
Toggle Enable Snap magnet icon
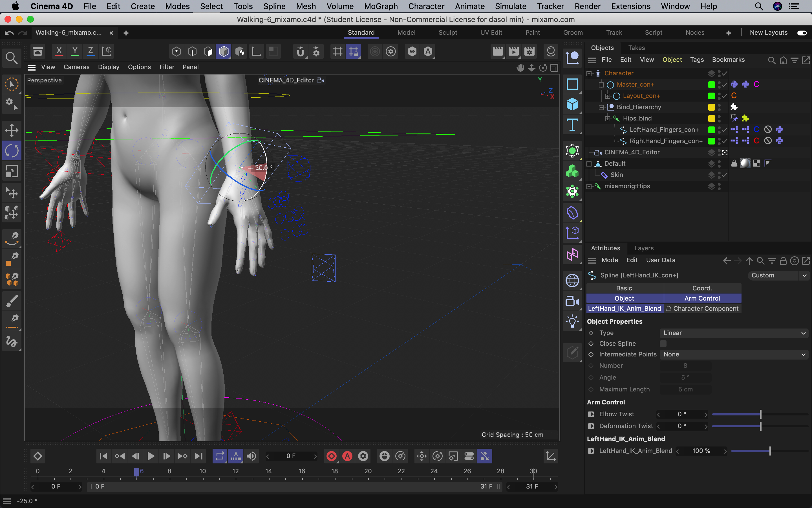point(301,51)
